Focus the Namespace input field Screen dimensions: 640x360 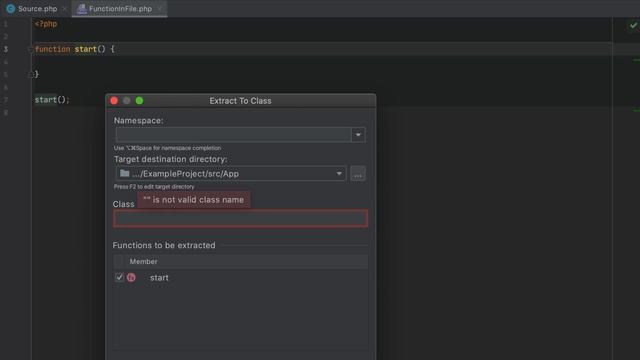pos(233,135)
